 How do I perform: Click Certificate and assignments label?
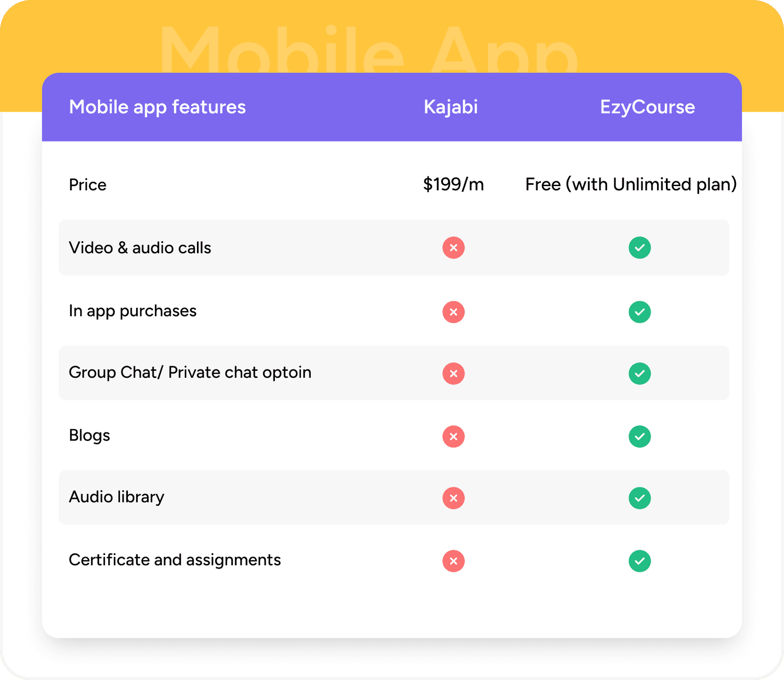pyautogui.click(x=175, y=560)
